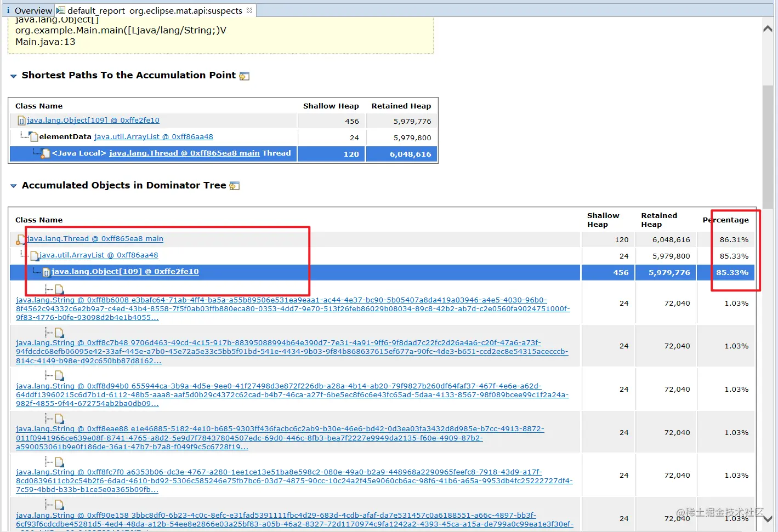778x532 pixels.
Task: Click object icon above String 0xff8b6008 entry
Action: (x=59, y=289)
